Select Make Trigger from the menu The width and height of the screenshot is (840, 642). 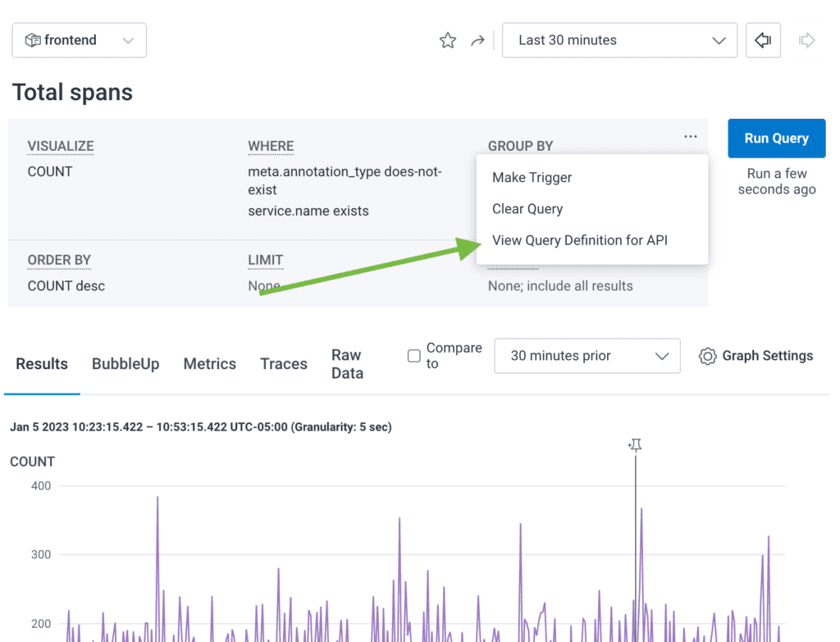[x=532, y=177]
